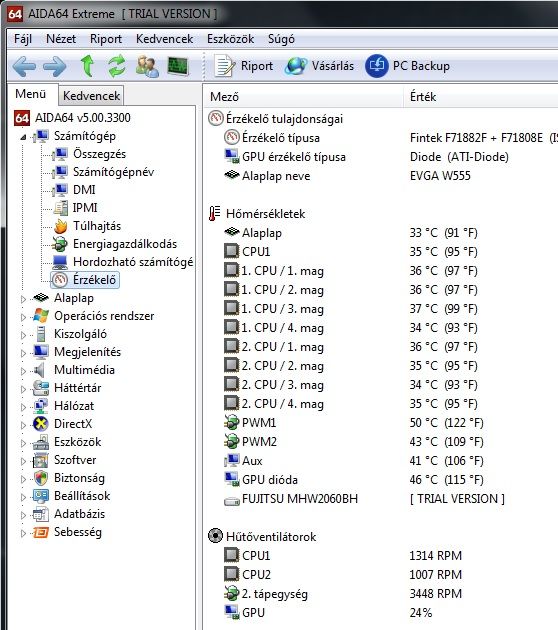Open the Kedvencek menu in menu bar

(165, 39)
